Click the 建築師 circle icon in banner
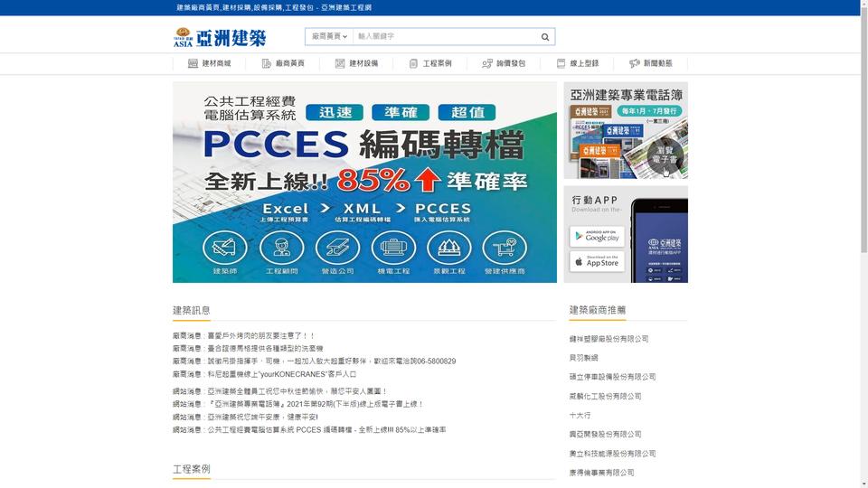Image resolution: width=868 pixels, height=488 pixels. point(225,248)
